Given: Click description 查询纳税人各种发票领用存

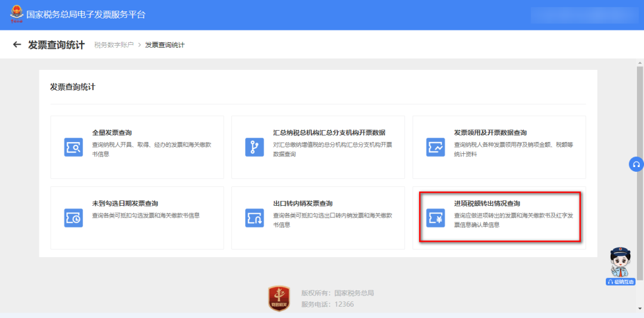Looking at the screenshot, I should 514,150.
